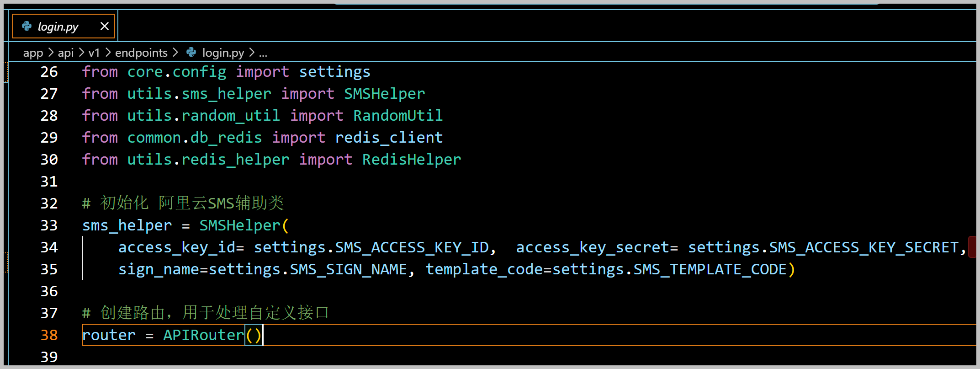Click SMSHelper in the line 27 import
The height and width of the screenshot is (369, 980).
(384, 94)
